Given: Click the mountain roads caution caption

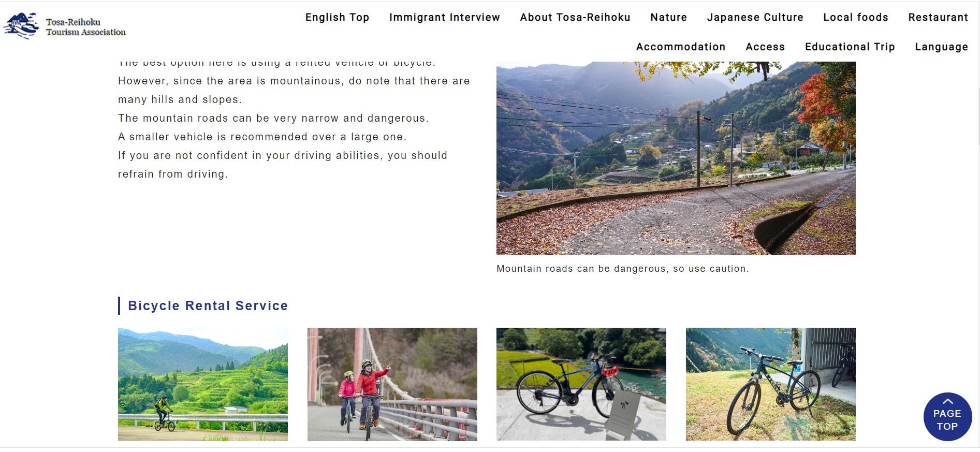Looking at the screenshot, I should (x=623, y=269).
